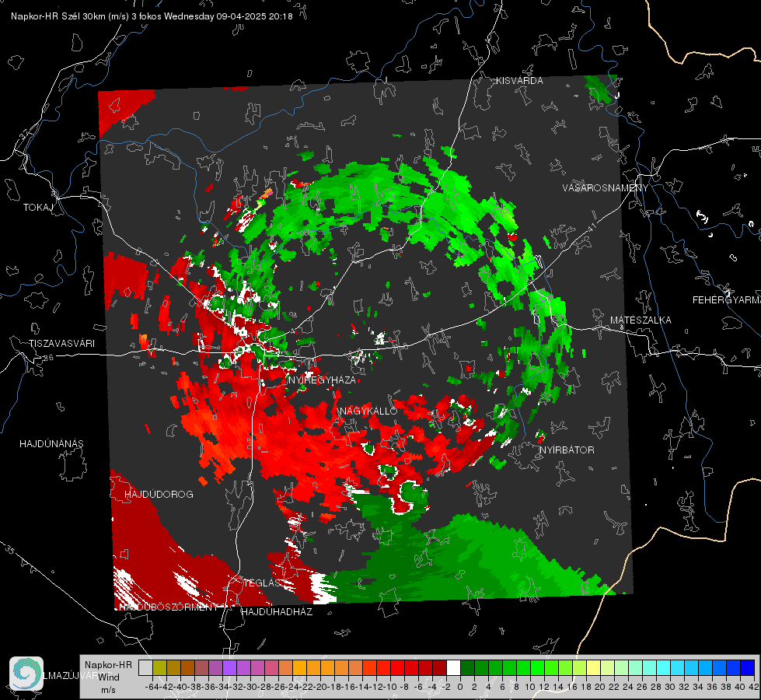This screenshot has width=761, height=700.
Task: Click road number 37 near Tokaj
Action: (26, 133)
